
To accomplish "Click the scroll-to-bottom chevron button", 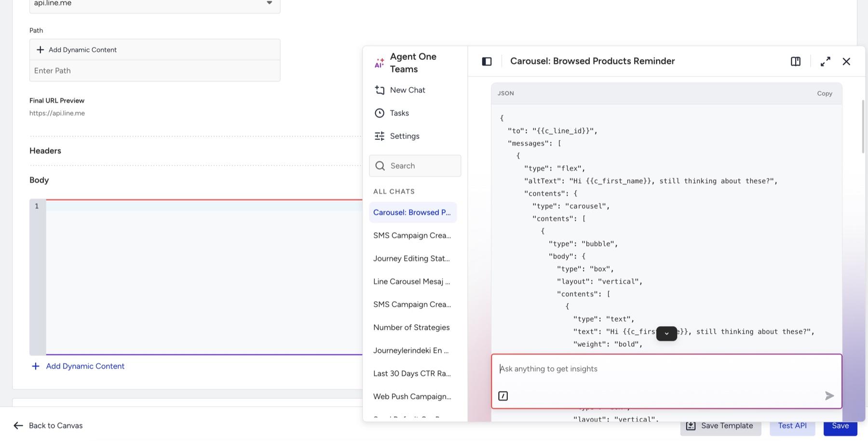I will [x=666, y=333].
